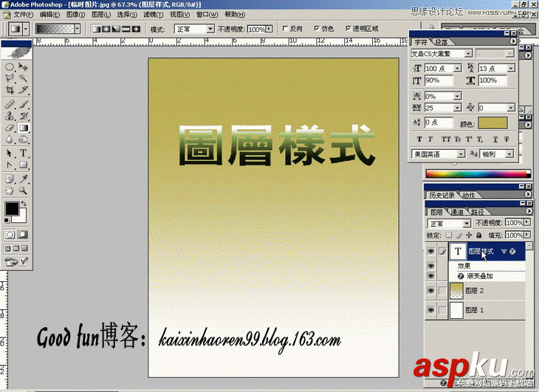
Task: Open the 图像(I) menu
Action: (x=75, y=15)
